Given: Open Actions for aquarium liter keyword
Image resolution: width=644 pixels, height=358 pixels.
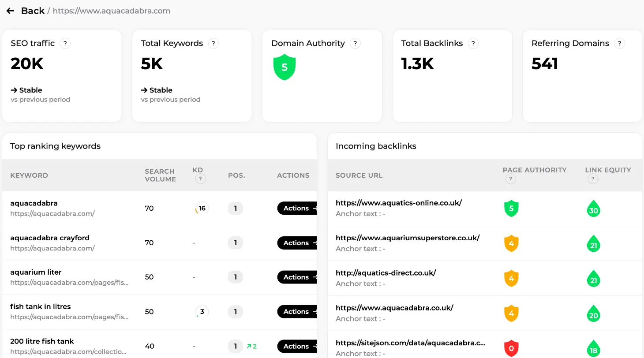Looking at the screenshot, I should coord(298,277).
